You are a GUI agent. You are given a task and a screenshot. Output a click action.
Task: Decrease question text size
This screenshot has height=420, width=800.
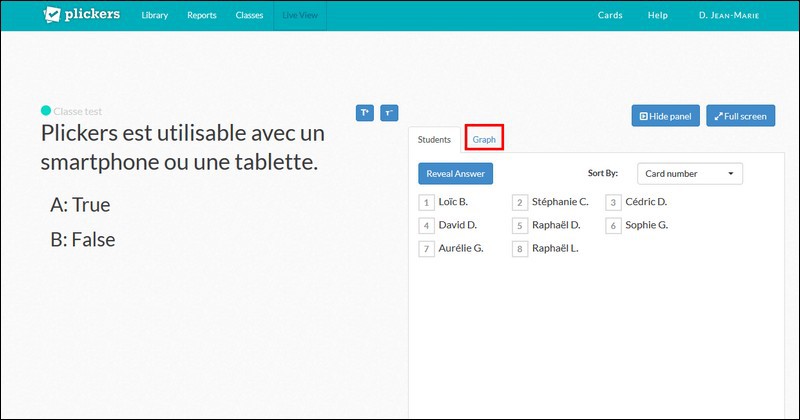tap(389, 113)
